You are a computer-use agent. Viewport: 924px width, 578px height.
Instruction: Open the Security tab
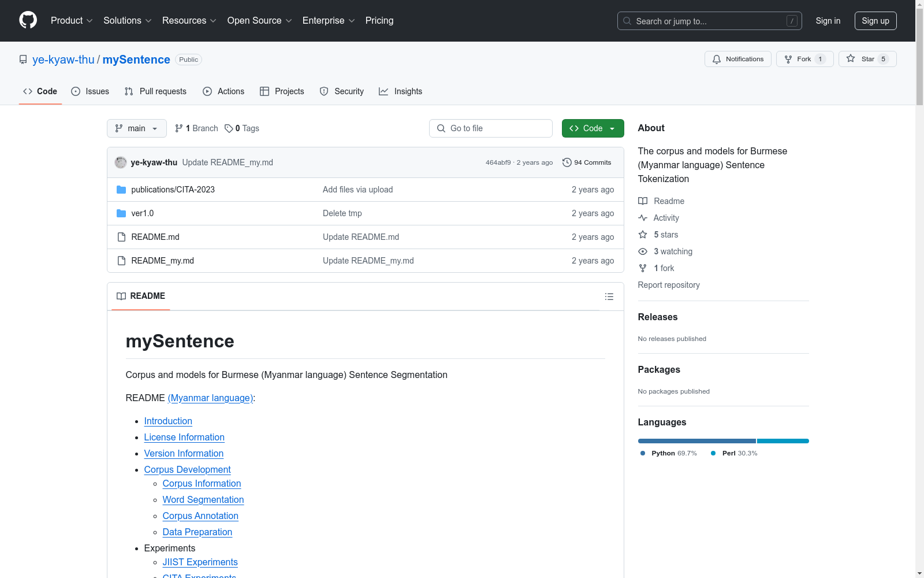342,91
